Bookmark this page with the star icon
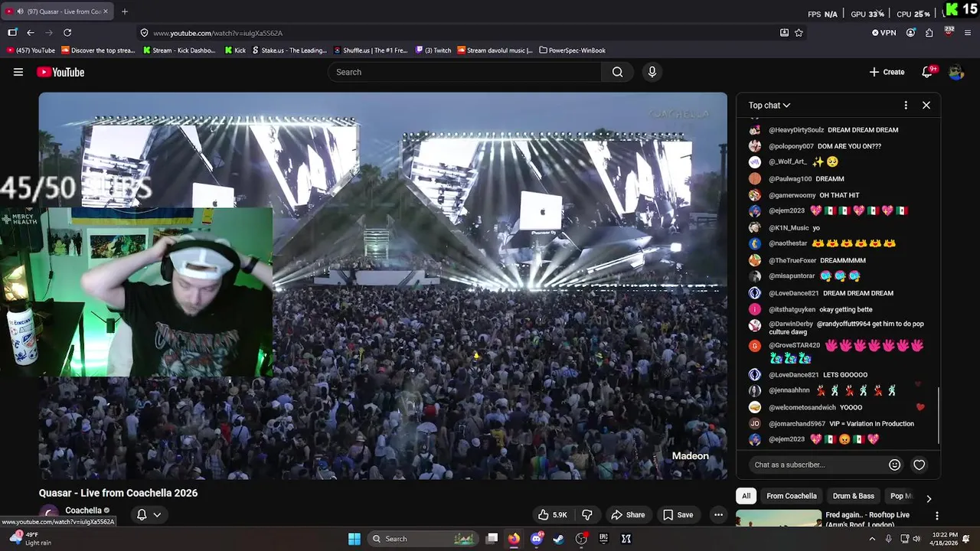This screenshot has width=980, height=551. (799, 33)
